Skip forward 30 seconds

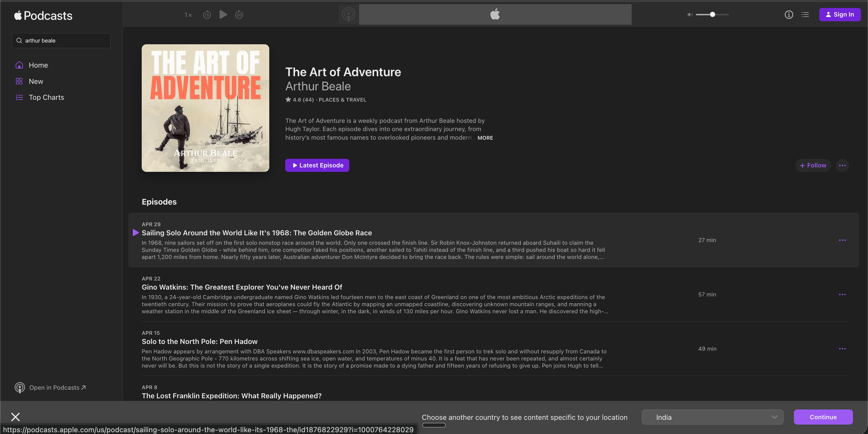tap(239, 14)
